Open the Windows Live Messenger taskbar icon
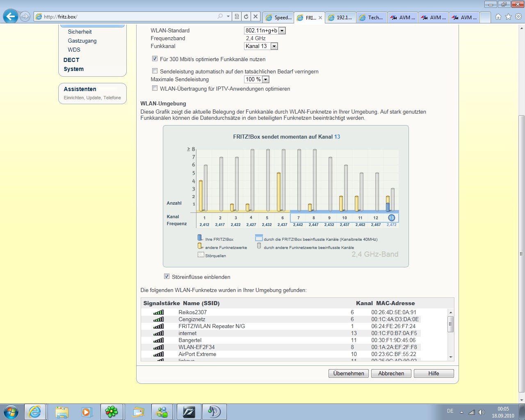This screenshot has height=420, width=525. point(162,412)
